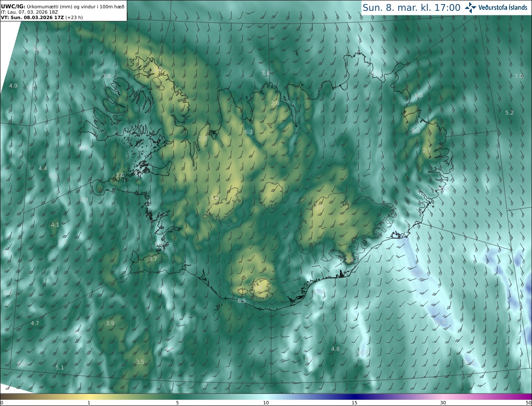Click the 5.2 value label on the map
The height and width of the screenshot is (406, 532).
pos(510,113)
